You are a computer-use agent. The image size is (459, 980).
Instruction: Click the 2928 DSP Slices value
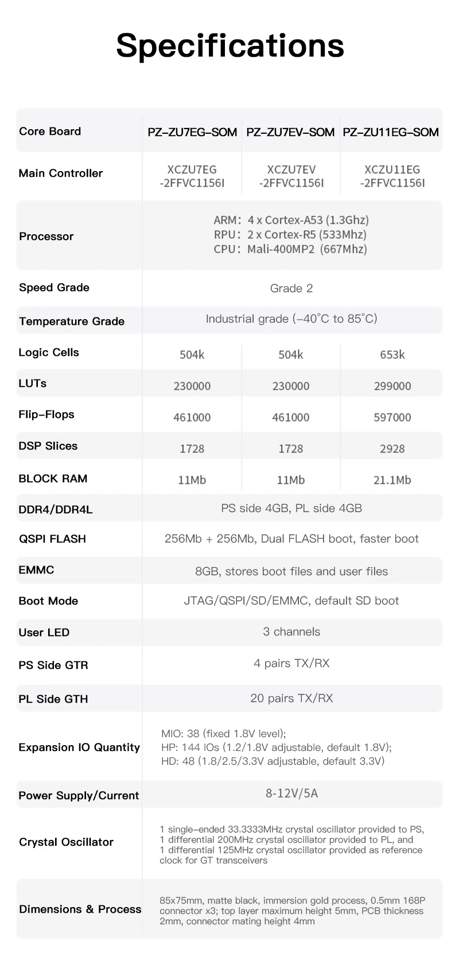pos(392,449)
